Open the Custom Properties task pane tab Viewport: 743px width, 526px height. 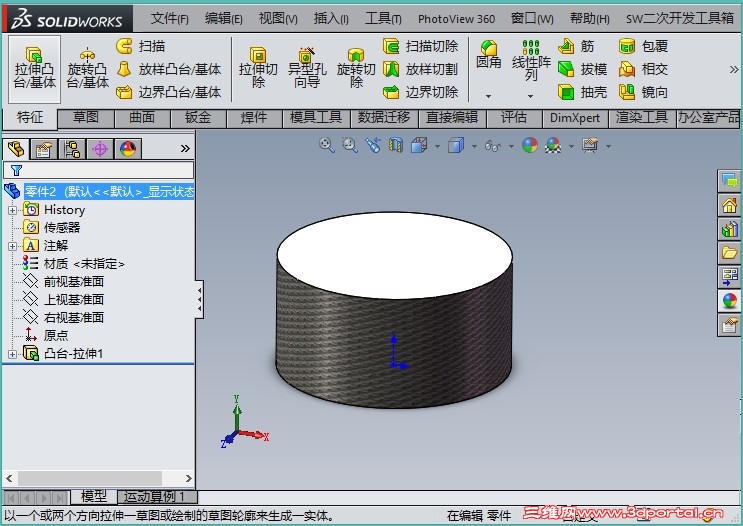[730, 325]
